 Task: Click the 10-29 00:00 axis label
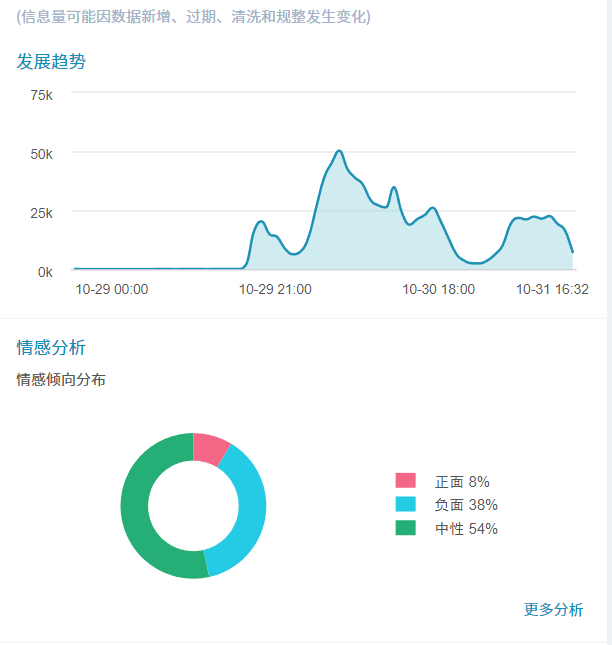[x=112, y=289]
